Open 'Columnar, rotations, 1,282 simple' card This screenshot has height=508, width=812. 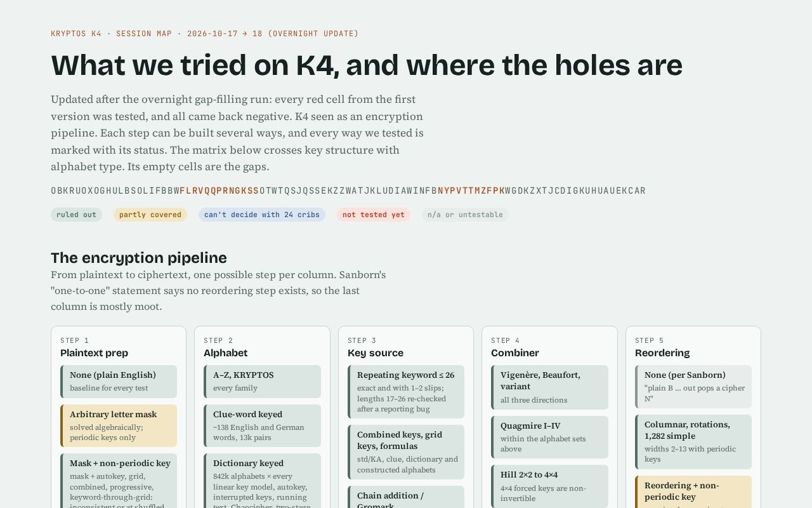(693, 442)
